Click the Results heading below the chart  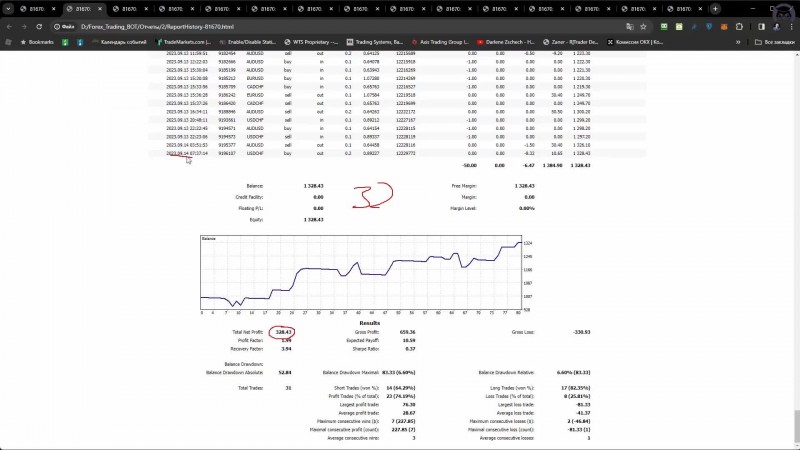click(369, 323)
